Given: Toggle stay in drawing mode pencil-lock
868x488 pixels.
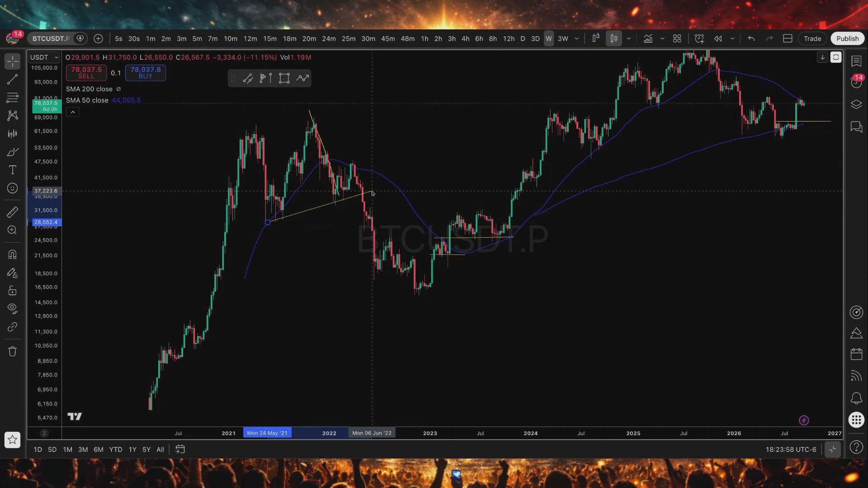Looking at the screenshot, I should 13,272.
